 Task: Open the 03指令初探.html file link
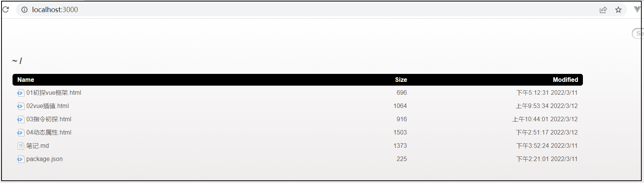click(49, 119)
